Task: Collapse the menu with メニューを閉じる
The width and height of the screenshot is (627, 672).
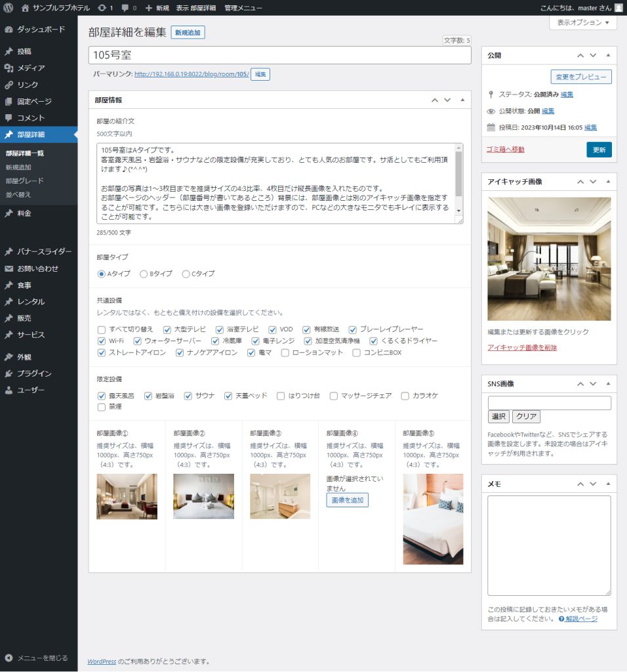Action: tap(42, 658)
